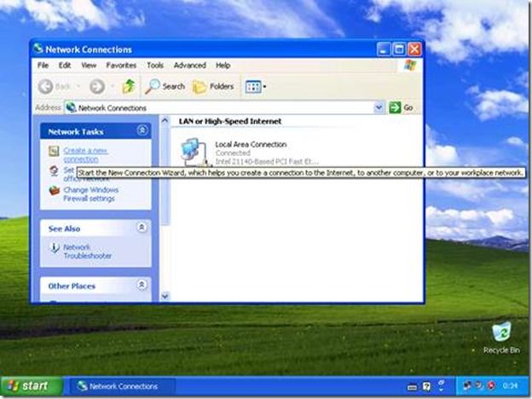Open the Search pane
Viewport: 532px width, 399px height.
tap(165, 86)
